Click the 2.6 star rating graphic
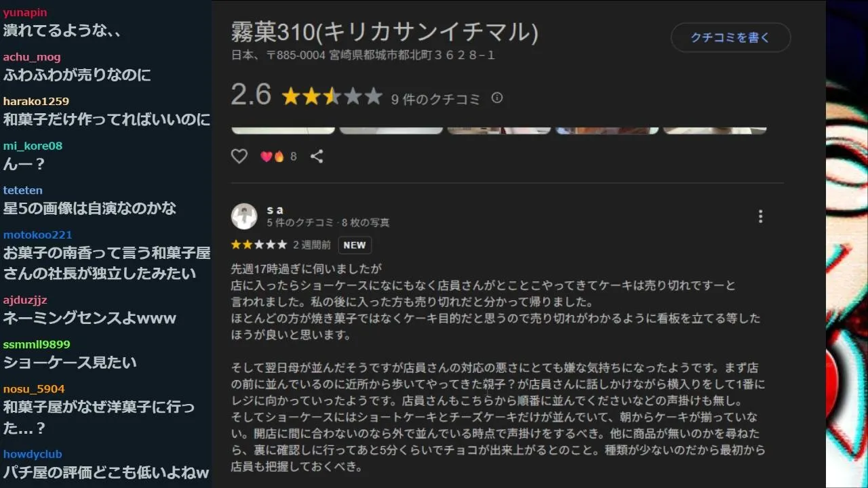This screenshot has width=868, height=488. tap(332, 96)
